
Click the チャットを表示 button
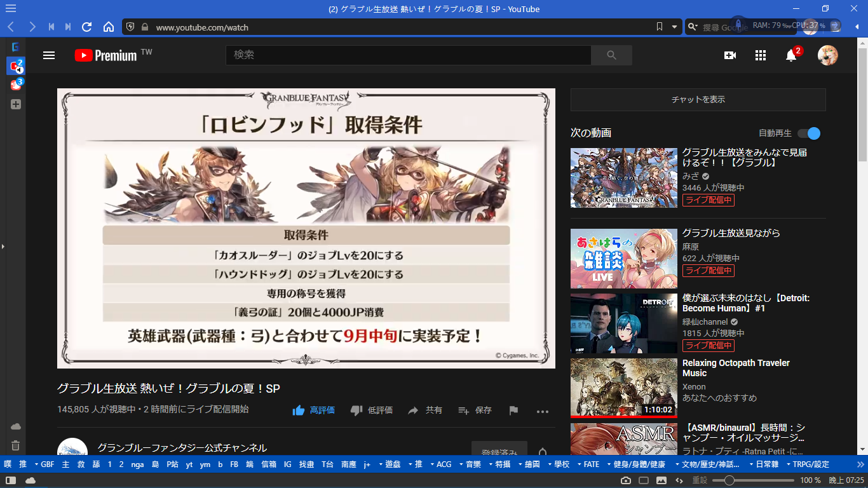tap(698, 100)
